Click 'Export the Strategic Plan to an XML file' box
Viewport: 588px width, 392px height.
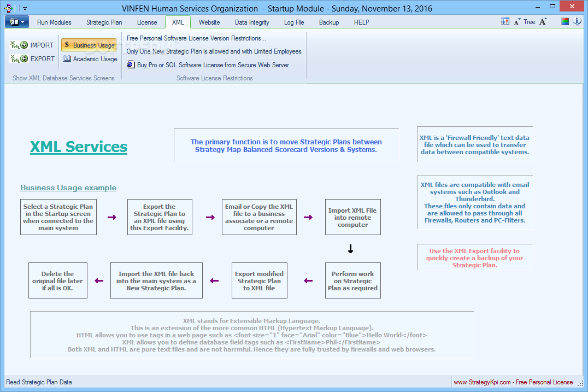[x=160, y=217]
